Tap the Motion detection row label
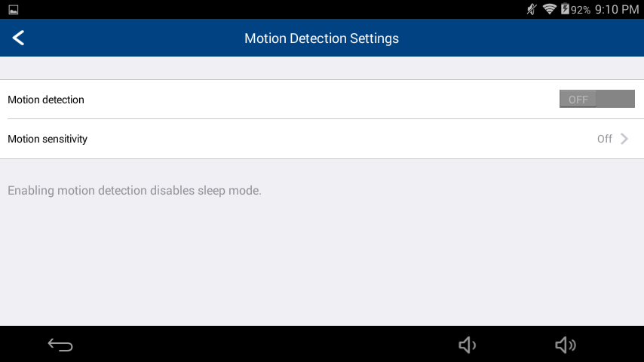 pyautogui.click(x=46, y=100)
